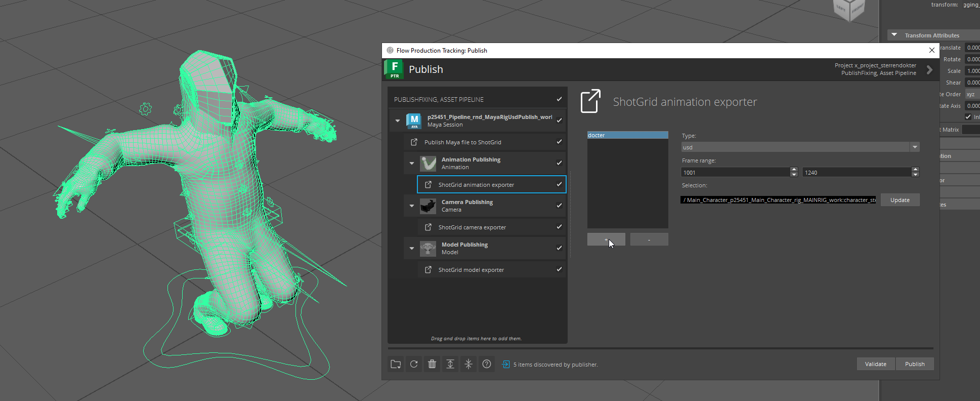This screenshot has height=401, width=980.
Task: Close the Flow Production Tracking Publish dialog
Action: pos(932,50)
